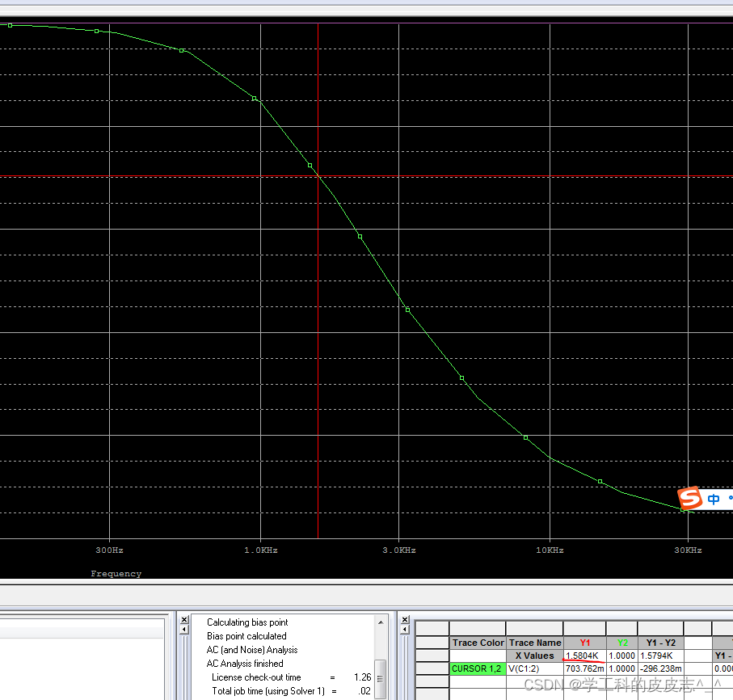Close the simulation output log pane

click(184, 619)
